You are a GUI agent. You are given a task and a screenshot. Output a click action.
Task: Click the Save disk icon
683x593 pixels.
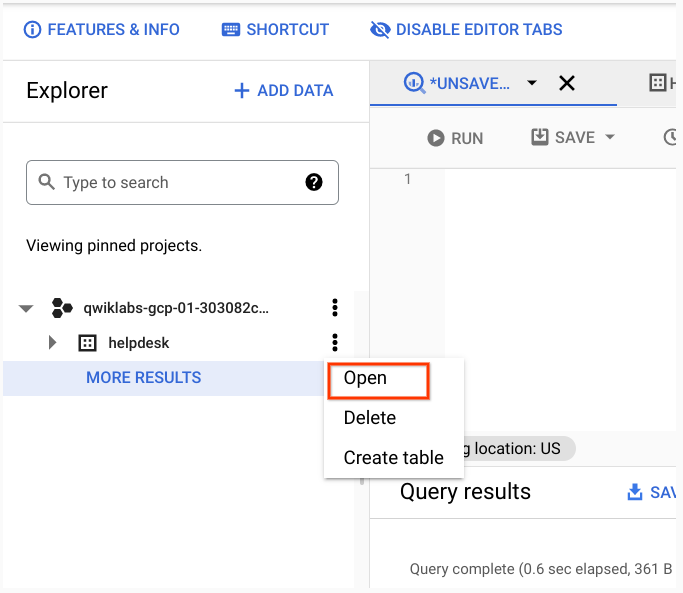pos(540,137)
